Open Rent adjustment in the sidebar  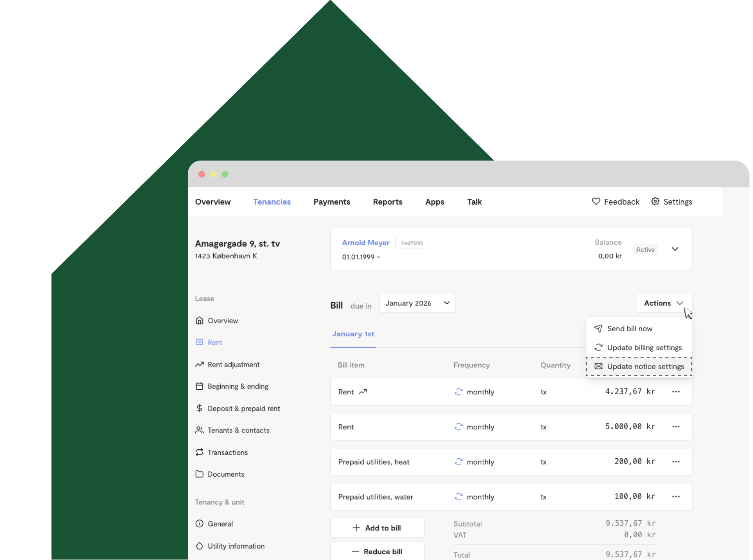click(x=234, y=365)
